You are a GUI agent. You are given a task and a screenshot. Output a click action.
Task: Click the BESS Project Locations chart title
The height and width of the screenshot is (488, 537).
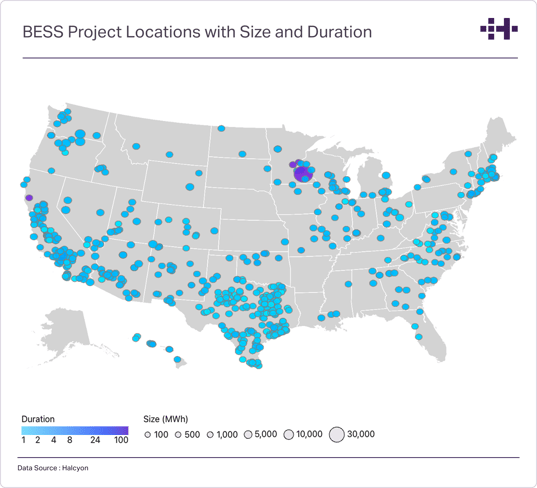[x=197, y=32]
